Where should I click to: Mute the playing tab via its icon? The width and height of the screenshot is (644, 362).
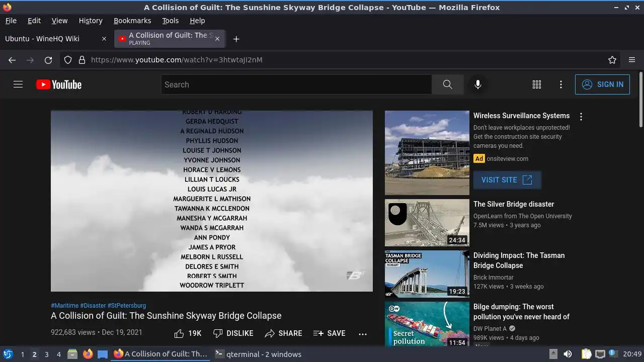click(122, 39)
